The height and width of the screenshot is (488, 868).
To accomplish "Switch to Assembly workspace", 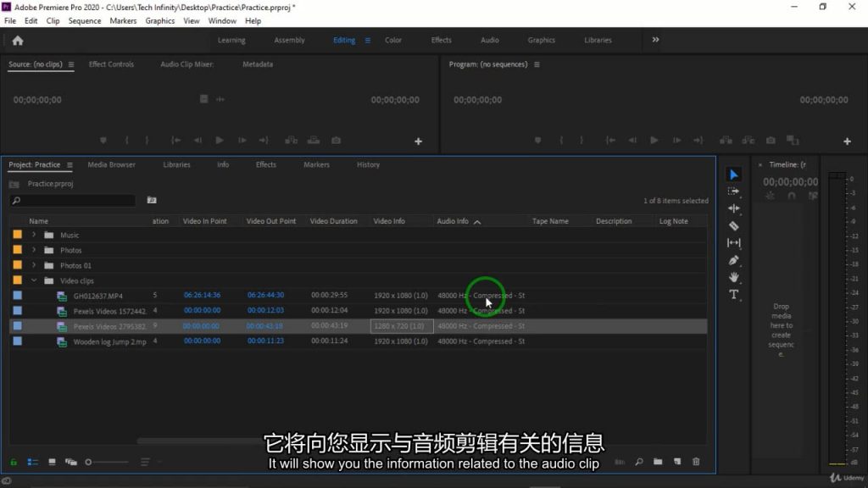I will pos(290,41).
